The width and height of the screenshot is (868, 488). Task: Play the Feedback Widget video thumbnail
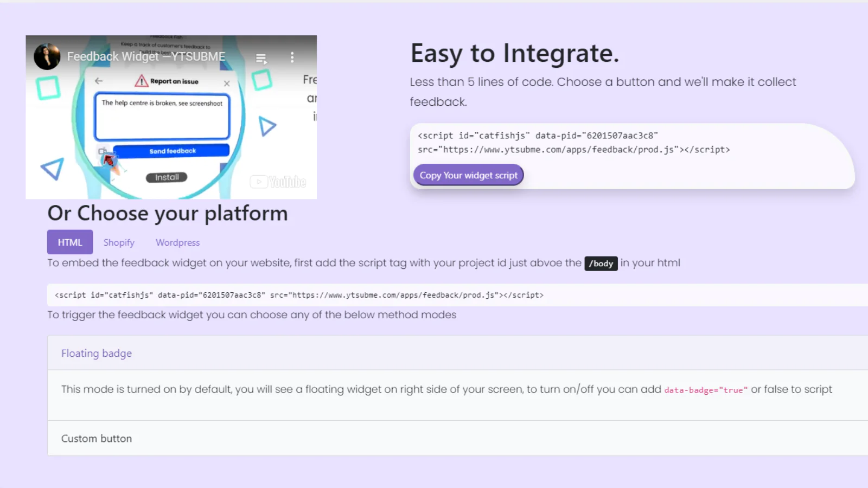pyautogui.click(x=171, y=117)
